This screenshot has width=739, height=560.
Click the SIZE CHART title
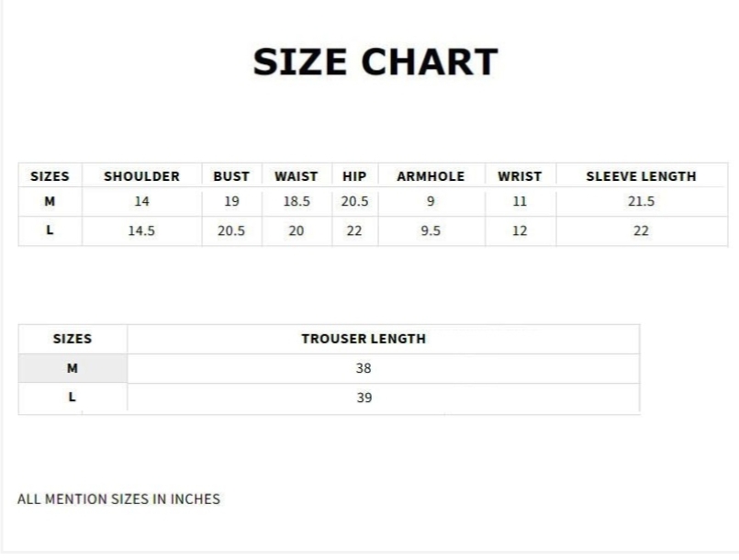pyautogui.click(x=375, y=62)
